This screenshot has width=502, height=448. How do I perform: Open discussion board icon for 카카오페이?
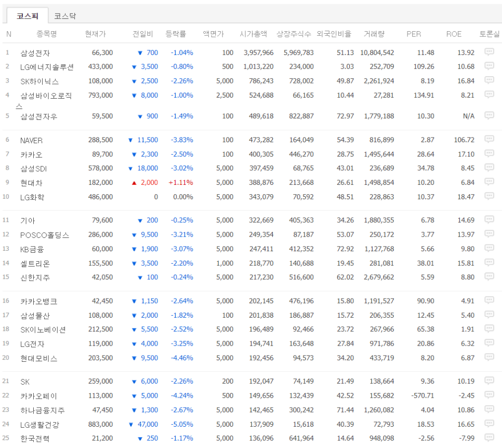pos(489,395)
